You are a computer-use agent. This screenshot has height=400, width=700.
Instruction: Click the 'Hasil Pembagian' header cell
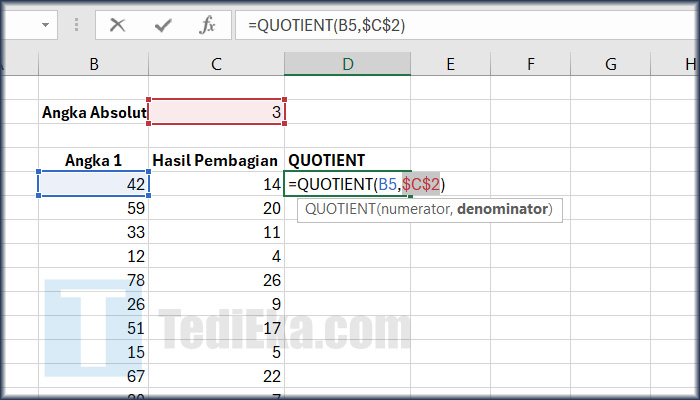click(217, 160)
